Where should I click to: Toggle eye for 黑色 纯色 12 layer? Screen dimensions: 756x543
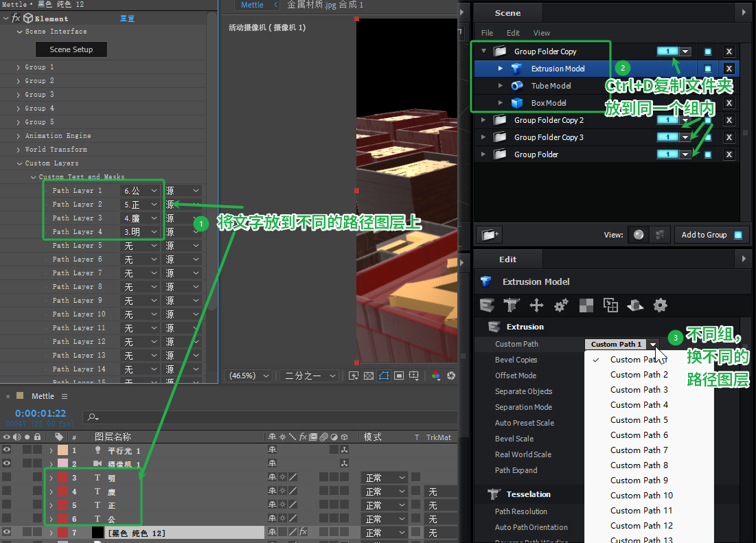pyautogui.click(x=6, y=533)
